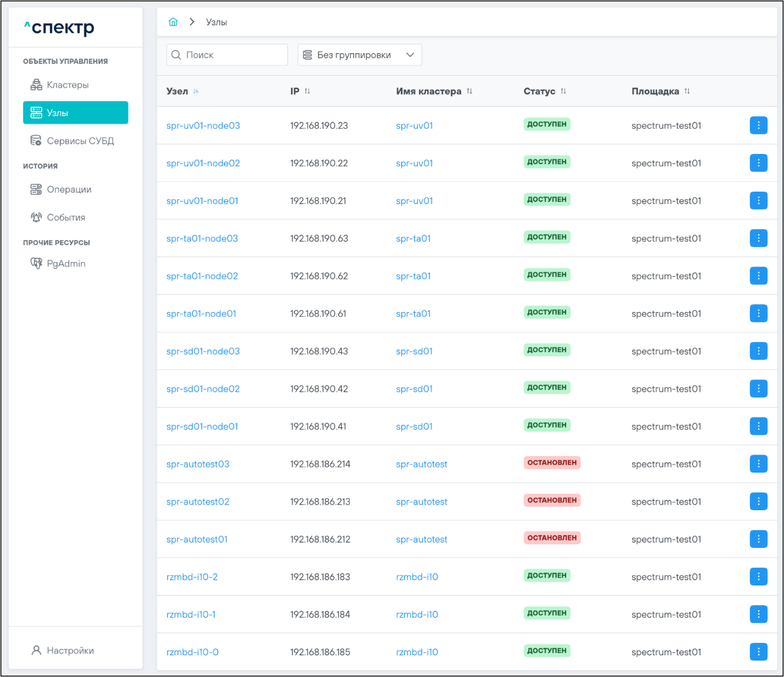Screen dimensions: 784x677
Task: Sort by Площадка column arrows icon
Action: (x=687, y=91)
